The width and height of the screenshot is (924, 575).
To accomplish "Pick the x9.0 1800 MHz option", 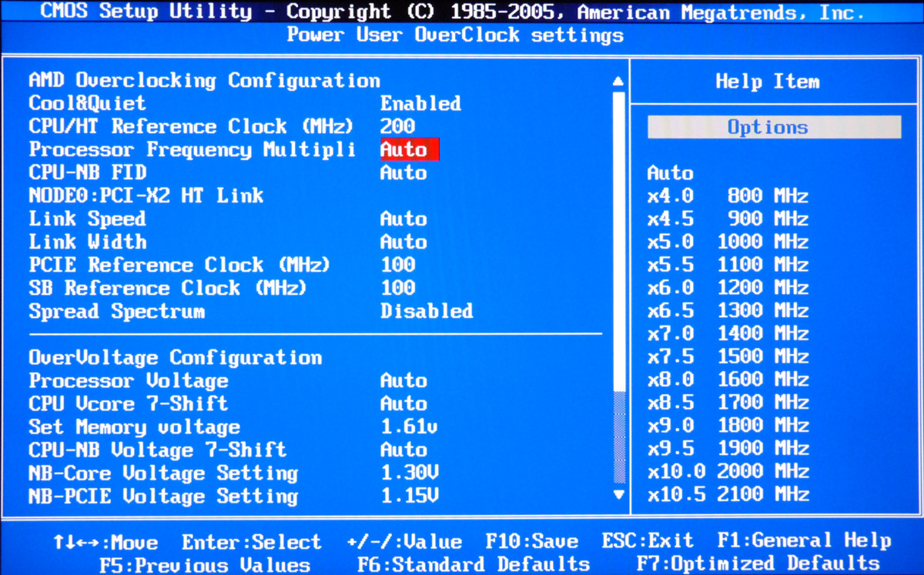I will pos(728,426).
